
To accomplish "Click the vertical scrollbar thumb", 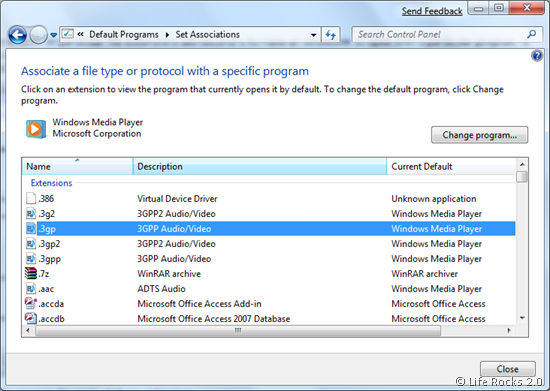I will click(522, 176).
